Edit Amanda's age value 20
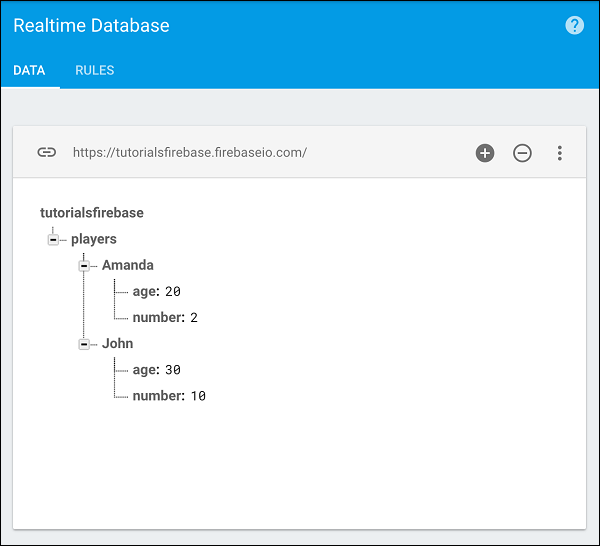 click(x=173, y=292)
